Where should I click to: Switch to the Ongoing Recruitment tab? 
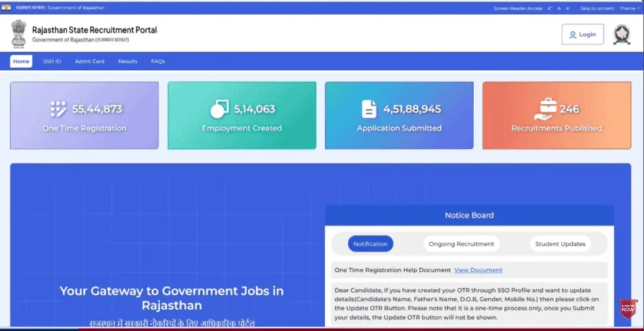tap(461, 244)
